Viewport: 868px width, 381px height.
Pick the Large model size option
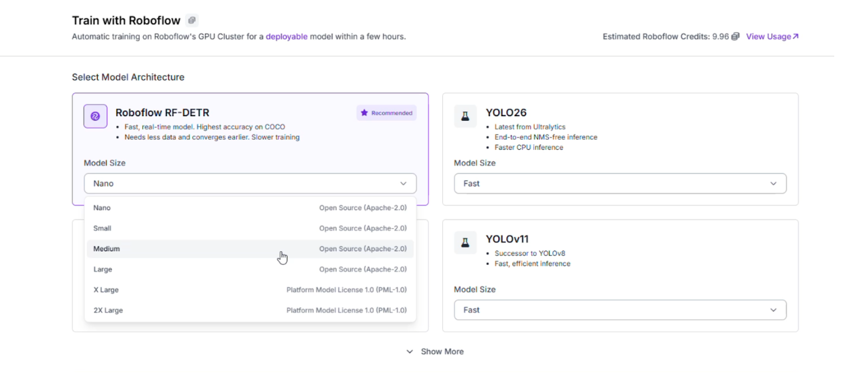[250, 270]
